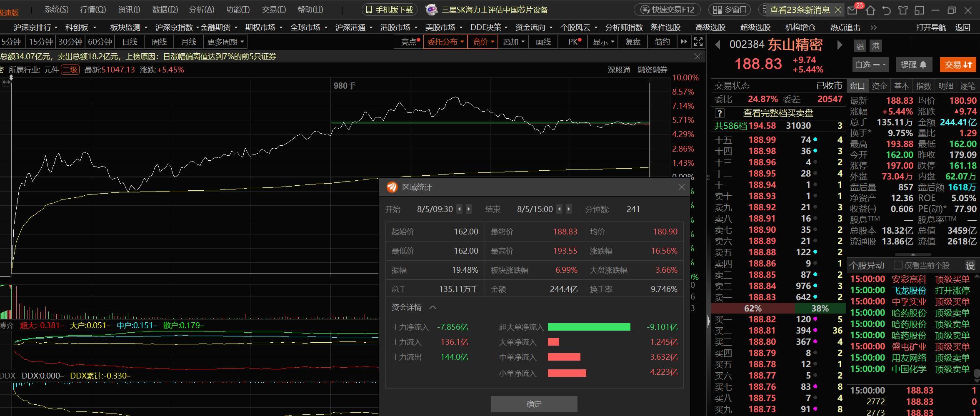Open the mail inbox with 23 badge
Viewport: 980px width, 416px height.
click(x=853, y=10)
